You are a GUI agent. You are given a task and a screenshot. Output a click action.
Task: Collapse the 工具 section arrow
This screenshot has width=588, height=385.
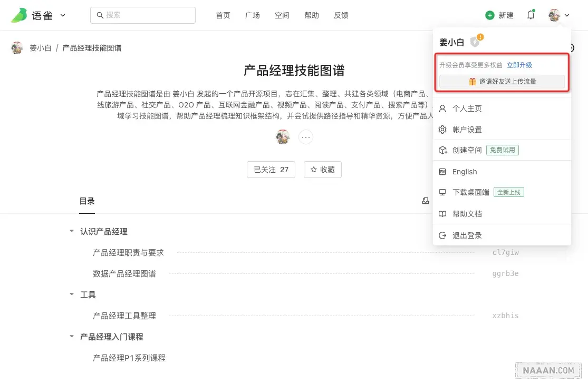pyautogui.click(x=72, y=294)
